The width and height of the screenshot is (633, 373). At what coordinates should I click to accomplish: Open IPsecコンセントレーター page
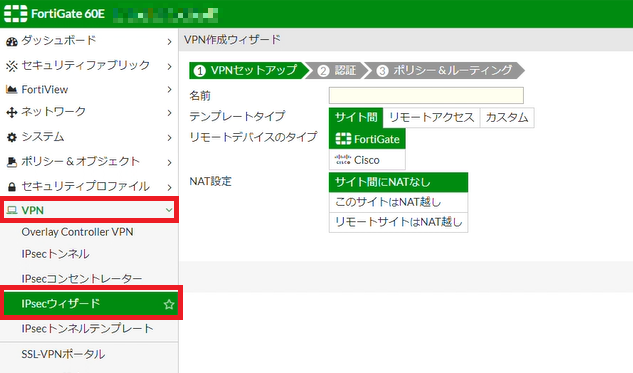(x=82, y=279)
